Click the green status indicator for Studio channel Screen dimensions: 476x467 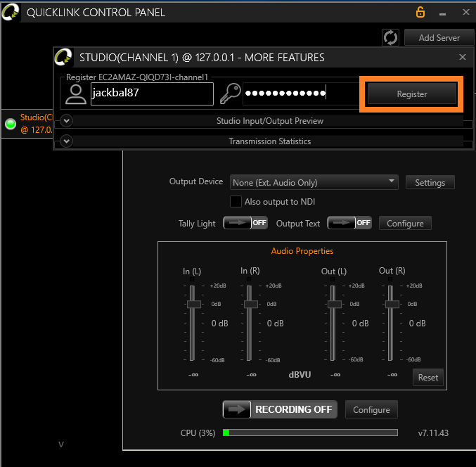tap(11, 124)
